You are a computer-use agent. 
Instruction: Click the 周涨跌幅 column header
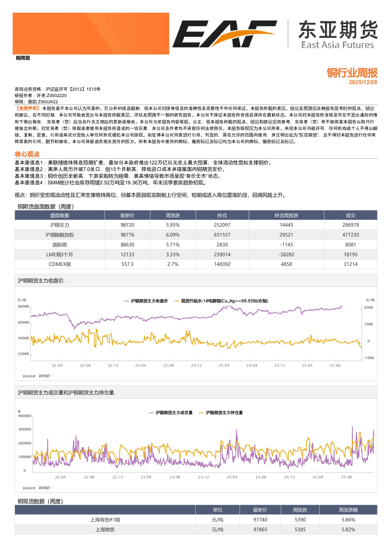(348, 510)
